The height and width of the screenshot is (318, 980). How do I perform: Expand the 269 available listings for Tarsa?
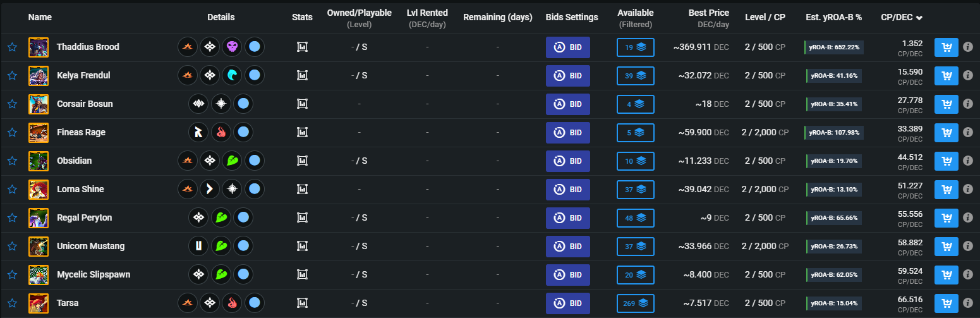point(635,303)
